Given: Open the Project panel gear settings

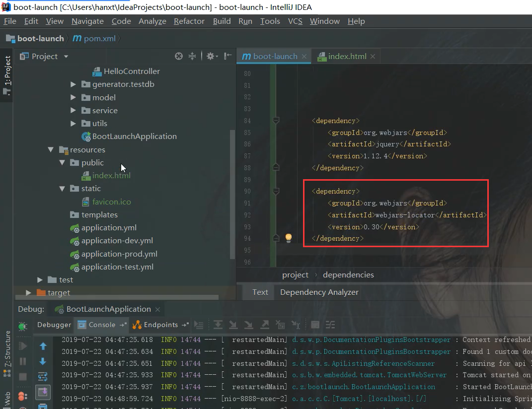Looking at the screenshot, I should pyautogui.click(x=212, y=56).
